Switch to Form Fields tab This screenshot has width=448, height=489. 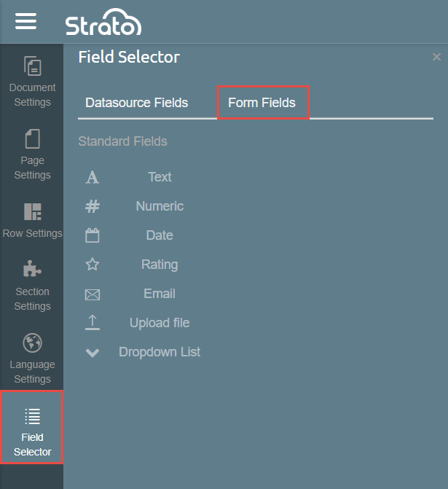click(x=262, y=103)
